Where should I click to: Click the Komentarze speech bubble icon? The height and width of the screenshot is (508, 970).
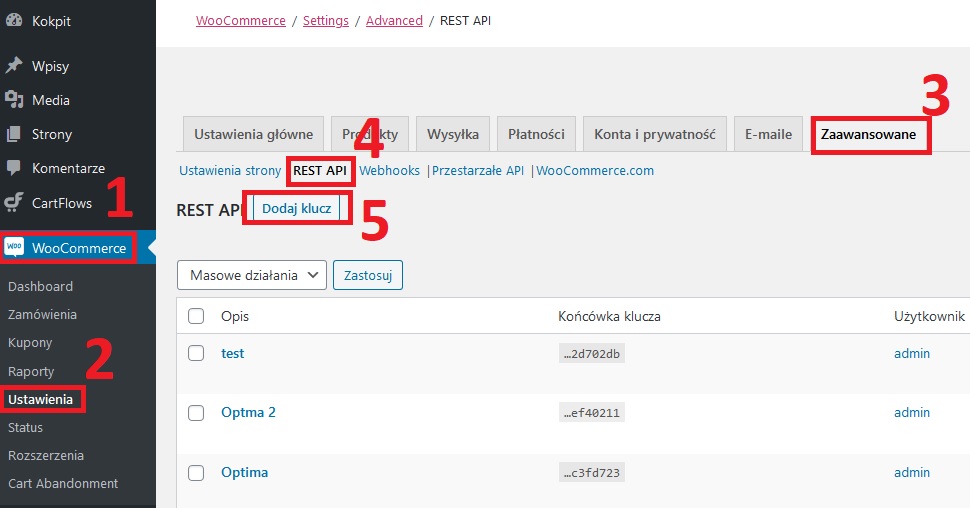coord(14,167)
